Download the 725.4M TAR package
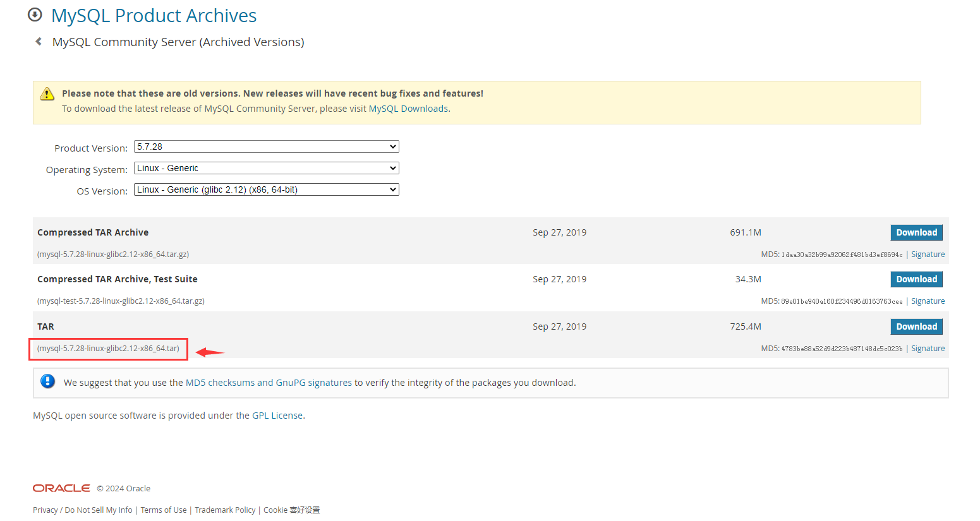 tap(916, 326)
